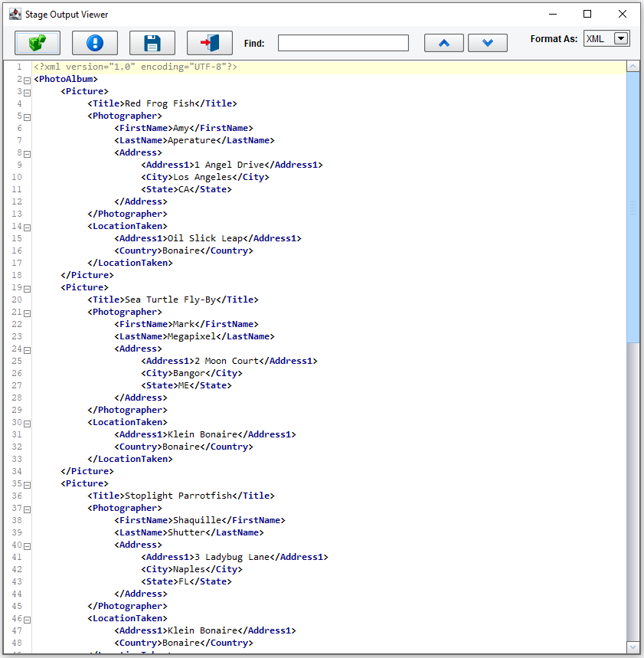Collapse the Address node on line 24
Screen dimensions: 644x658
(28, 350)
